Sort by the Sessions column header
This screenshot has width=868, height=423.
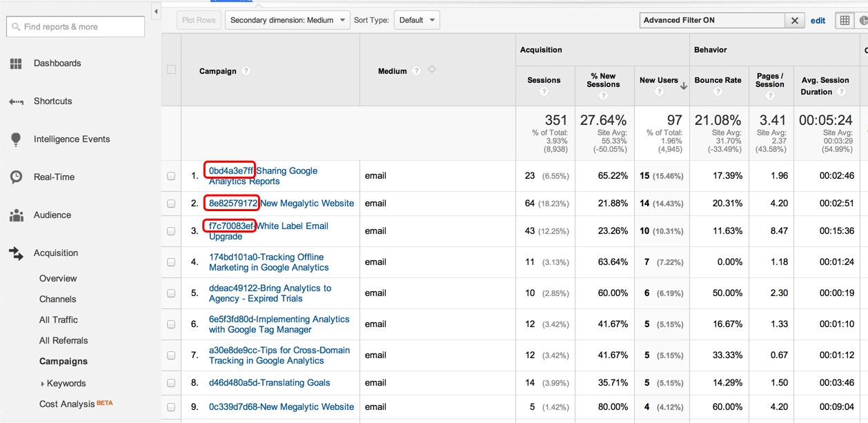[544, 80]
